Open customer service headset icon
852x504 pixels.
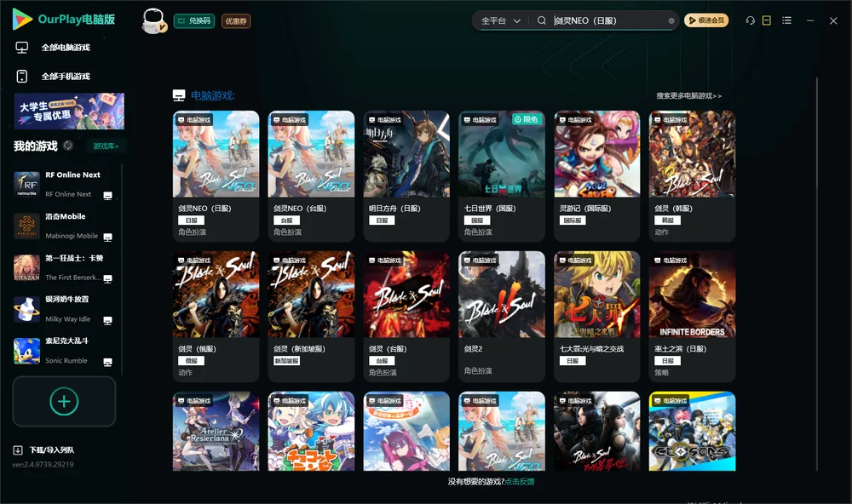click(750, 20)
